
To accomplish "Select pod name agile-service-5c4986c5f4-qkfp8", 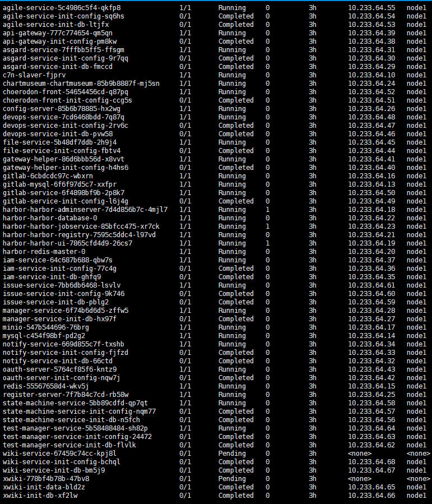I will (x=62, y=8).
